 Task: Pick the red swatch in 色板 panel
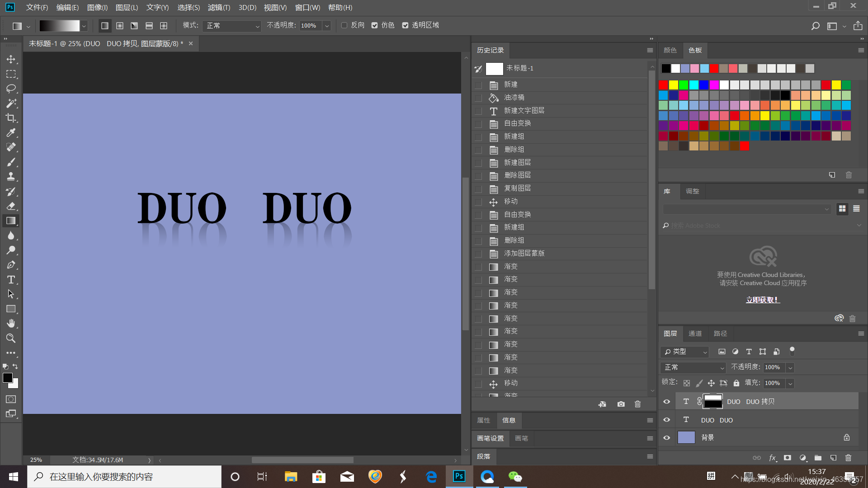point(663,85)
